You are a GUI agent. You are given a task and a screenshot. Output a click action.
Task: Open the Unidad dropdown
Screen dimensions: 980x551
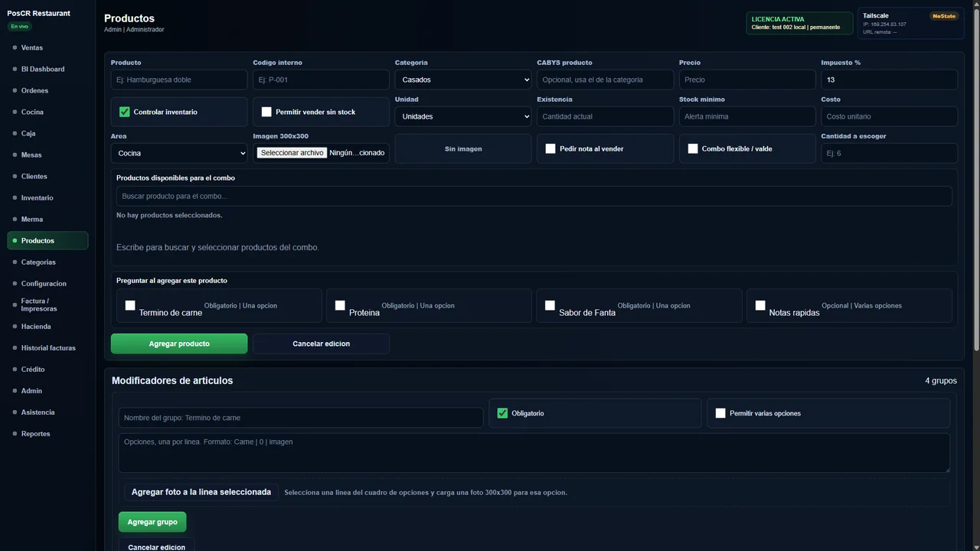(463, 116)
